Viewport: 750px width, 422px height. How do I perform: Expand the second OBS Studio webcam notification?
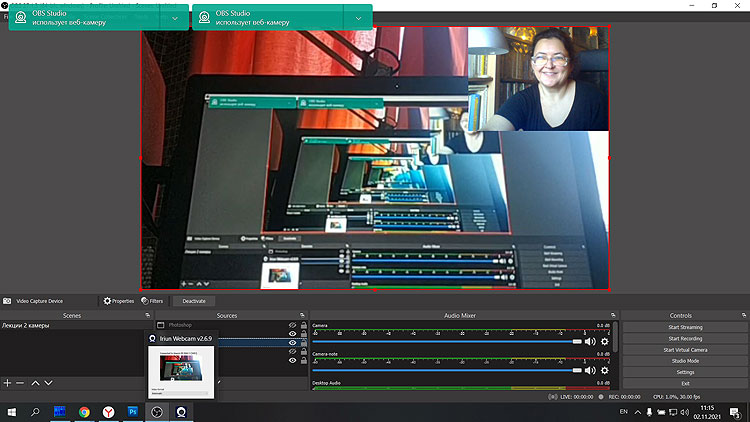coord(358,18)
